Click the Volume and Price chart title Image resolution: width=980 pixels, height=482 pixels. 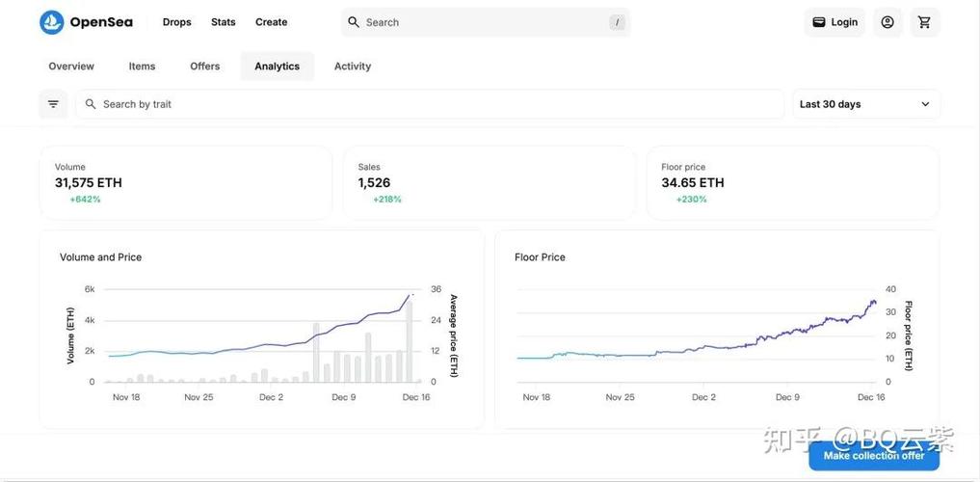[x=100, y=257]
